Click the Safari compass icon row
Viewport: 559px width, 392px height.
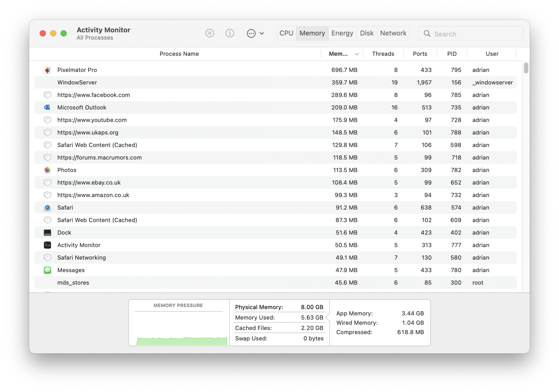48,208
